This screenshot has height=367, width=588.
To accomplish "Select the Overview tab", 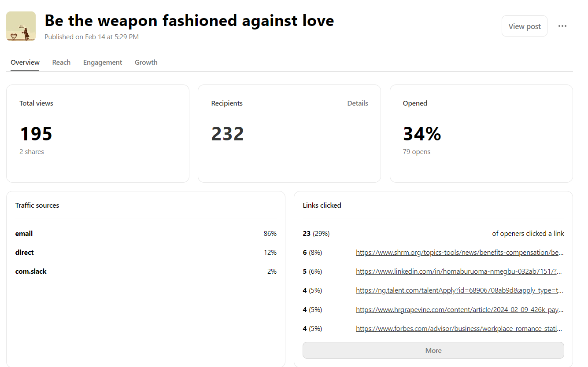I will [x=25, y=62].
